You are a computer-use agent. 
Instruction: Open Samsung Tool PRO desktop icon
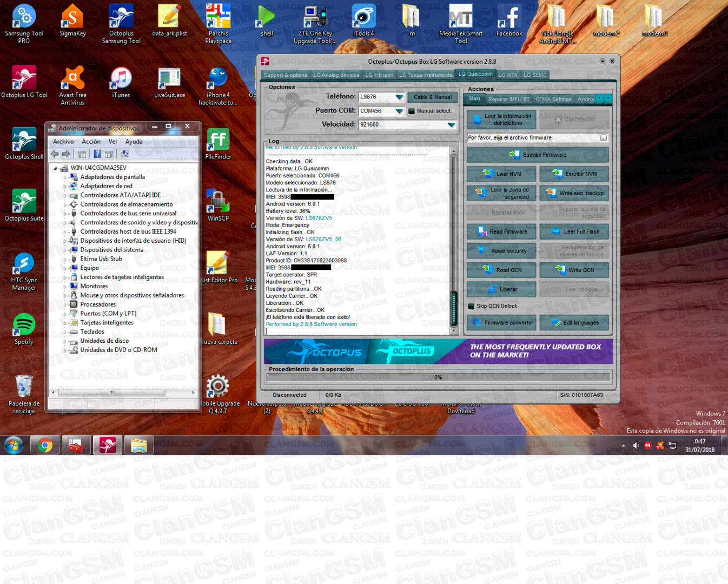[x=24, y=24]
